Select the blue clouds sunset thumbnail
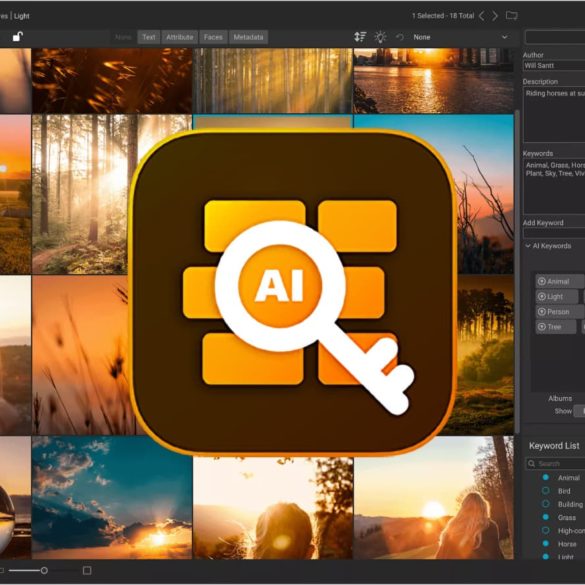Viewport: 585px width, 585px height. 112,497
